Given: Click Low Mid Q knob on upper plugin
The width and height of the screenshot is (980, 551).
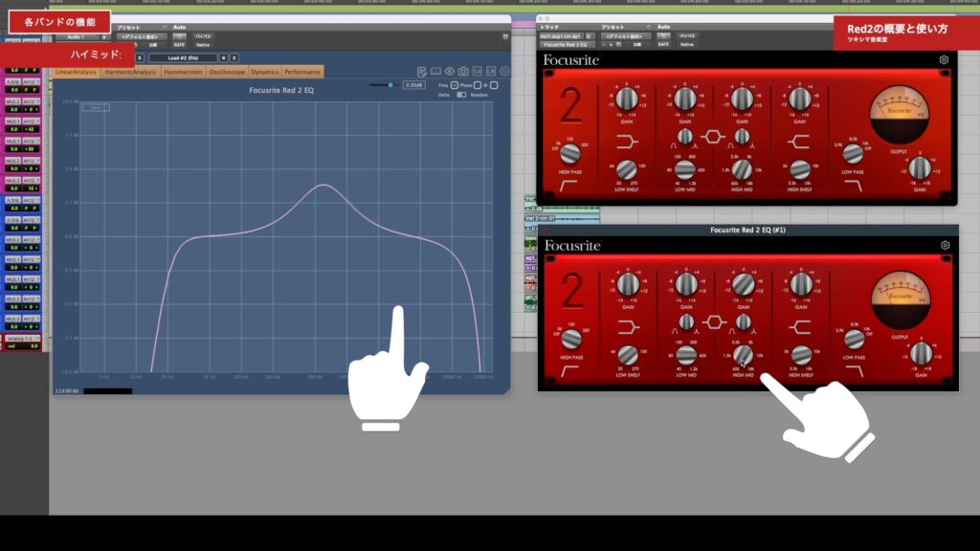Looking at the screenshot, I should point(685,136).
